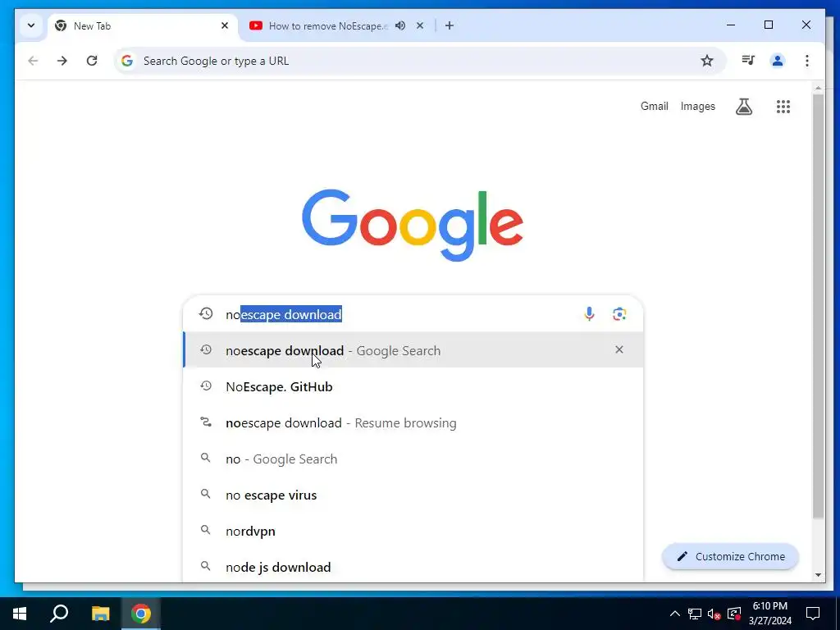Click the Google logo
The height and width of the screenshot is (630, 840).
point(413,225)
